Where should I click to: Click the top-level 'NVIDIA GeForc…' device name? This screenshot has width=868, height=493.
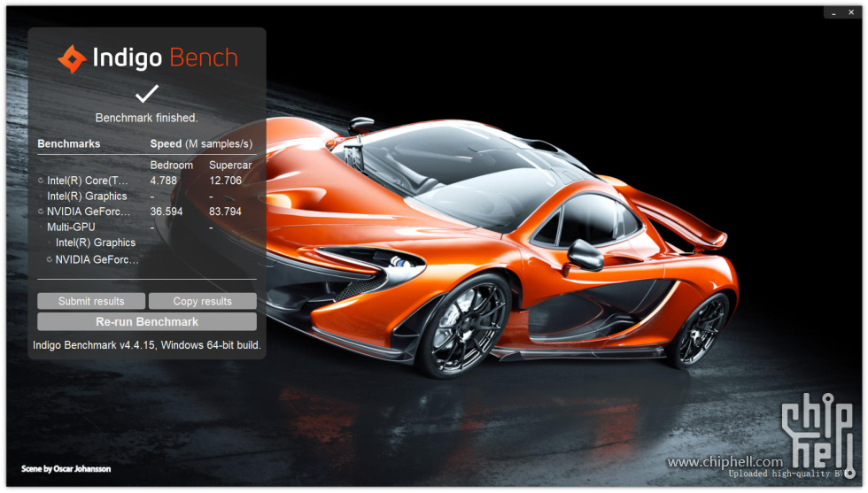(x=89, y=212)
